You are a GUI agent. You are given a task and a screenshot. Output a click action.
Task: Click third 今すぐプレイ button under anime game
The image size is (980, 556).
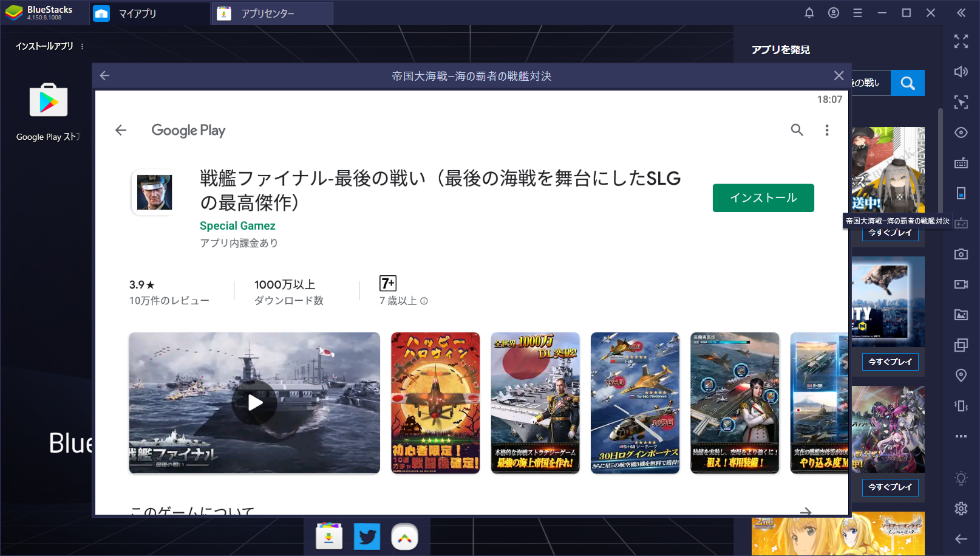(x=890, y=487)
